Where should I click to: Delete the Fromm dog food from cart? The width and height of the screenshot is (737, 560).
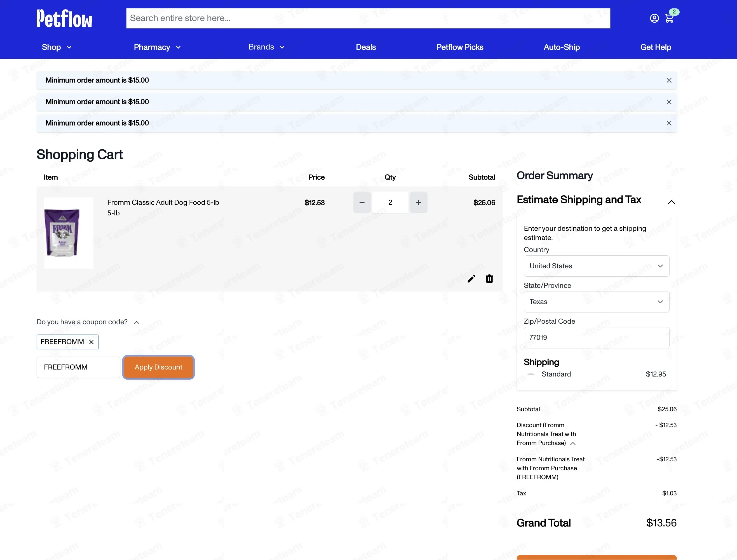coord(489,279)
